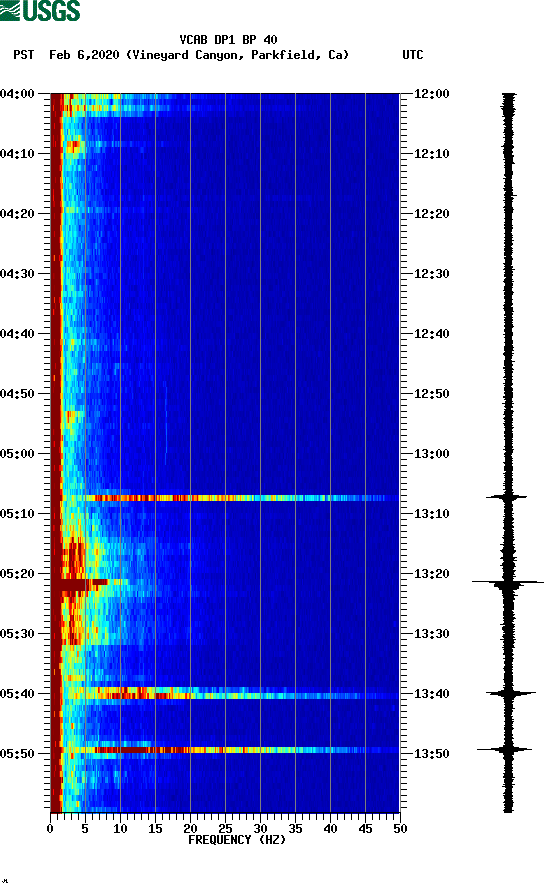Click the '13:10' UTC time label
This screenshot has width=552, height=892.
[431, 514]
